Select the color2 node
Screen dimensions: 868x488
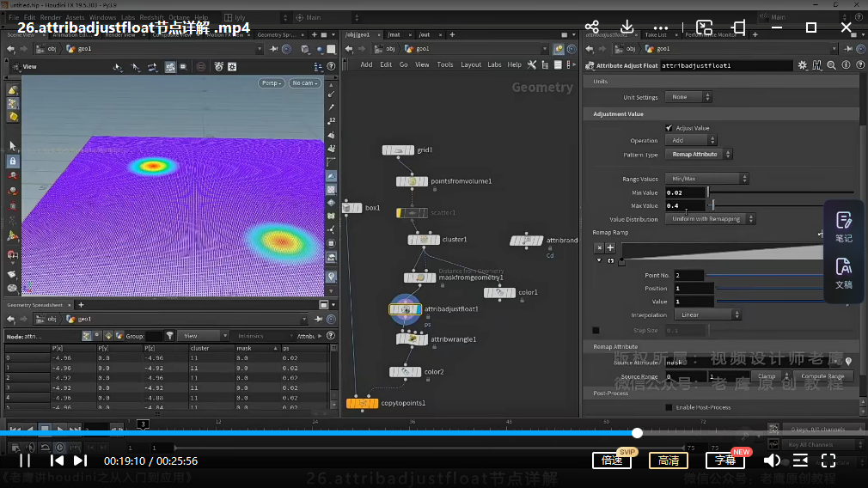coord(406,372)
